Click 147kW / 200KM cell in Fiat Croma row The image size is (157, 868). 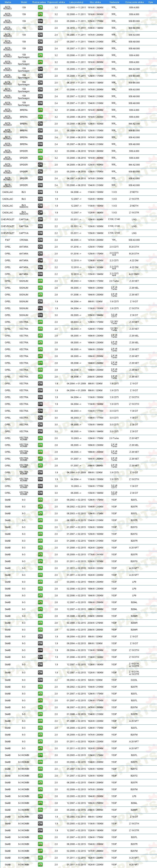point(96,240)
